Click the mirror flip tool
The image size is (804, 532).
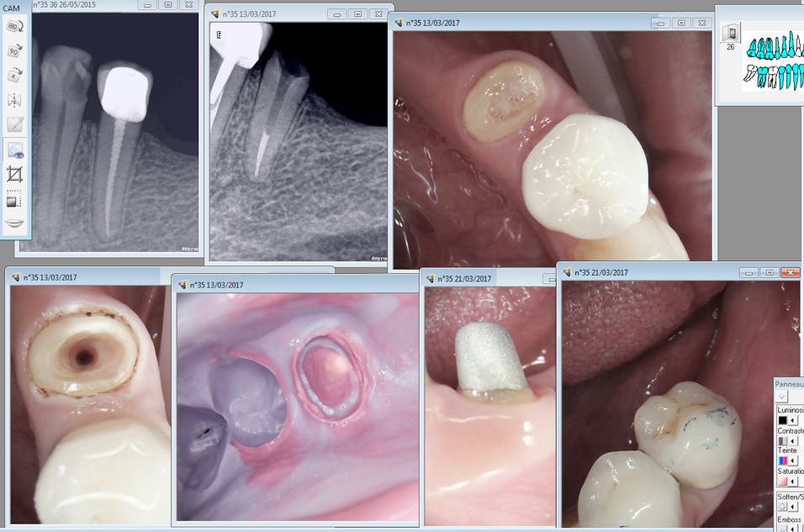pyautogui.click(x=14, y=100)
